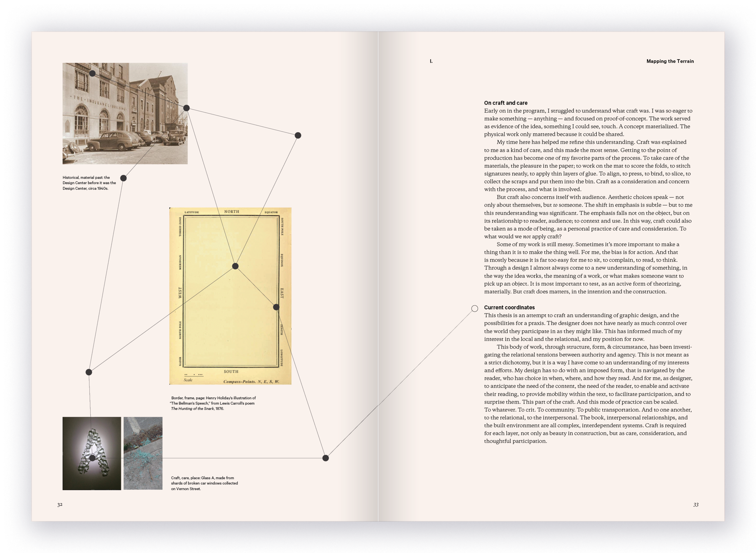Click the line starting "This thesis is an attempt"
The width and height of the screenshot is (756, 553).
click(581, 315)
